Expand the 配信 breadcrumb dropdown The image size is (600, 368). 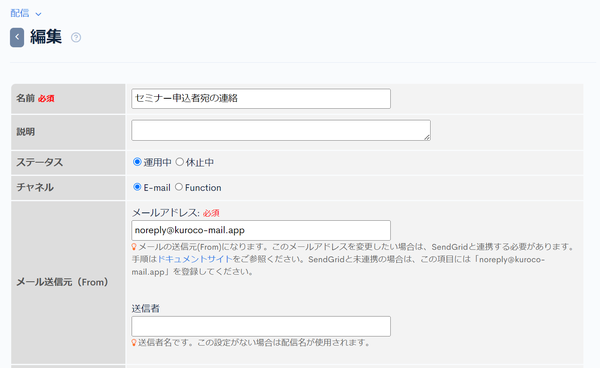click(26, 13)
